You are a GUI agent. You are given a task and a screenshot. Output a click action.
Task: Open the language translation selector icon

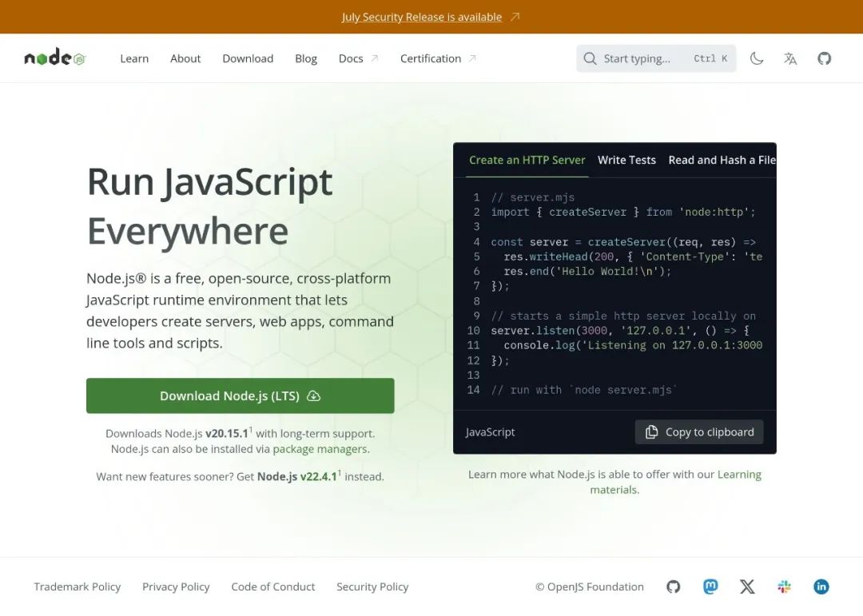tap(790, 58)
